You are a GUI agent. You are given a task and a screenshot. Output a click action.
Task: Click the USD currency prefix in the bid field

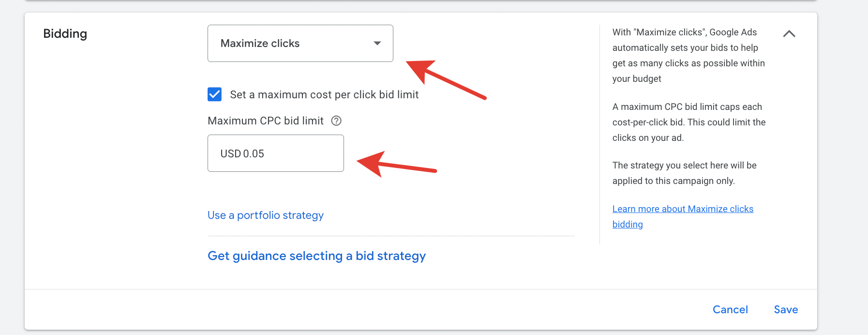pos(230,154)
